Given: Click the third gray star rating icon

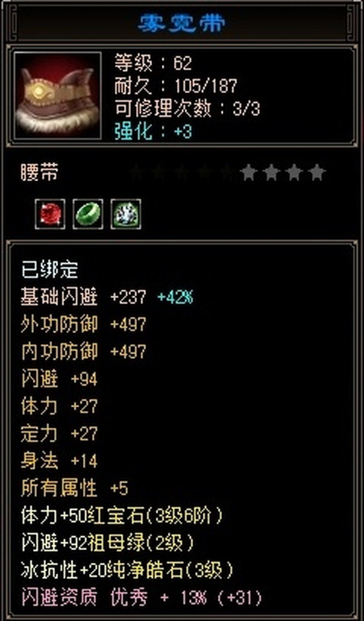Looking at the screenshot, I should (294, 173).
